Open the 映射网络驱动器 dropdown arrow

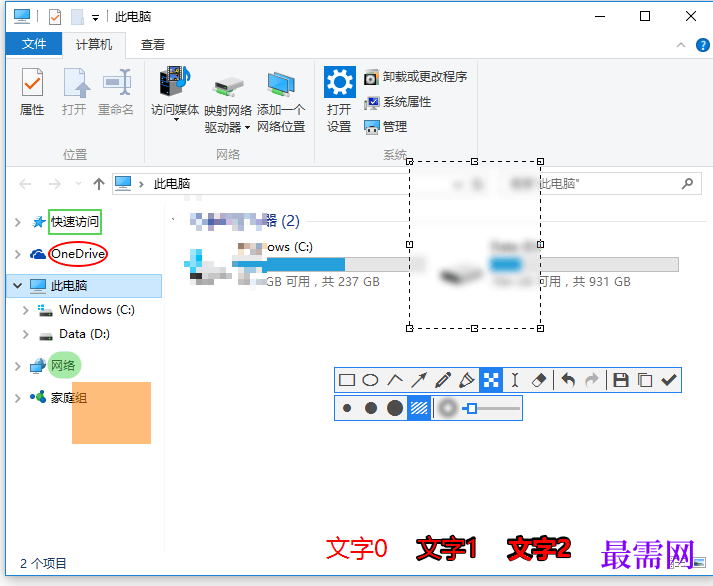click(x=247, y=127)
